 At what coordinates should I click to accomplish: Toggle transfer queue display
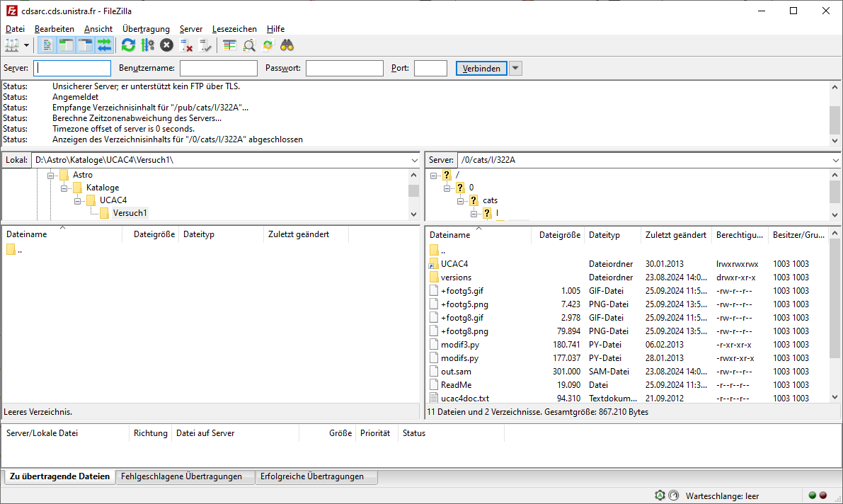[x=104, y=46]
